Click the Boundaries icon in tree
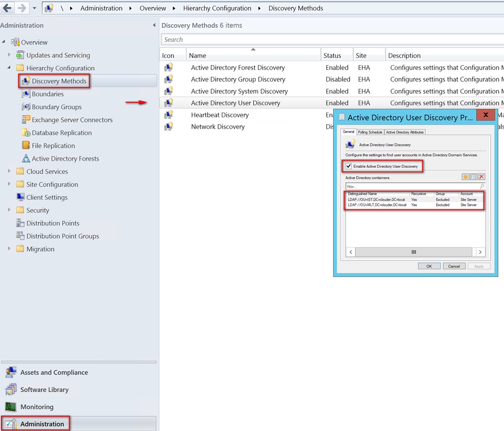Image resolution: width=504 pixels, height=431 pixels. coord(26,94)
